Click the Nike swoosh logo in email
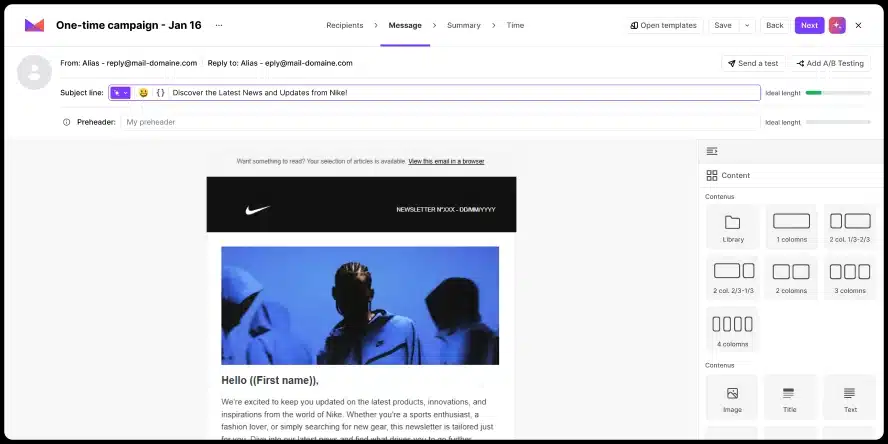The width and height of the screenshot is (888, 444). pyautogui.click(x=257, y=210)
